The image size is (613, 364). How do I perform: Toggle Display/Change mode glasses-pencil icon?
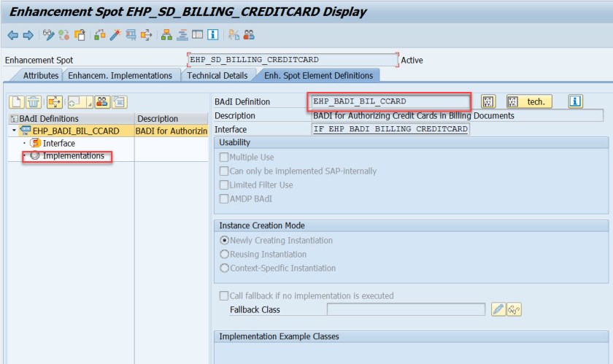click(48, 35)
